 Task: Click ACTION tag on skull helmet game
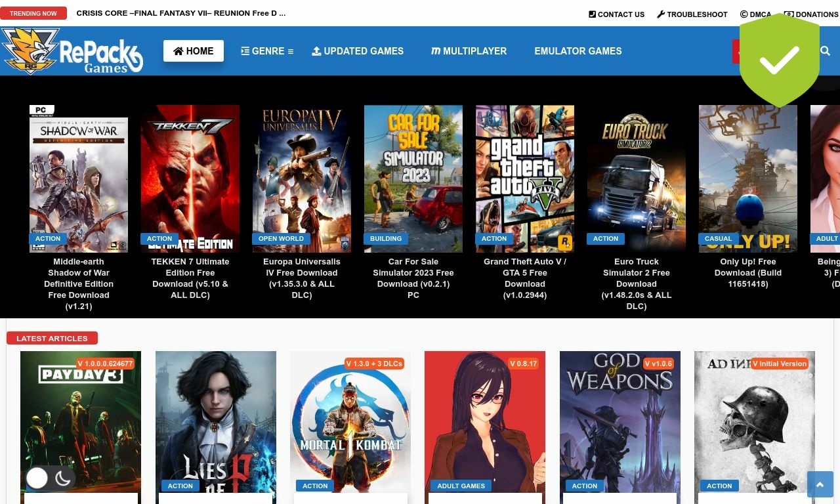point(719,486)
